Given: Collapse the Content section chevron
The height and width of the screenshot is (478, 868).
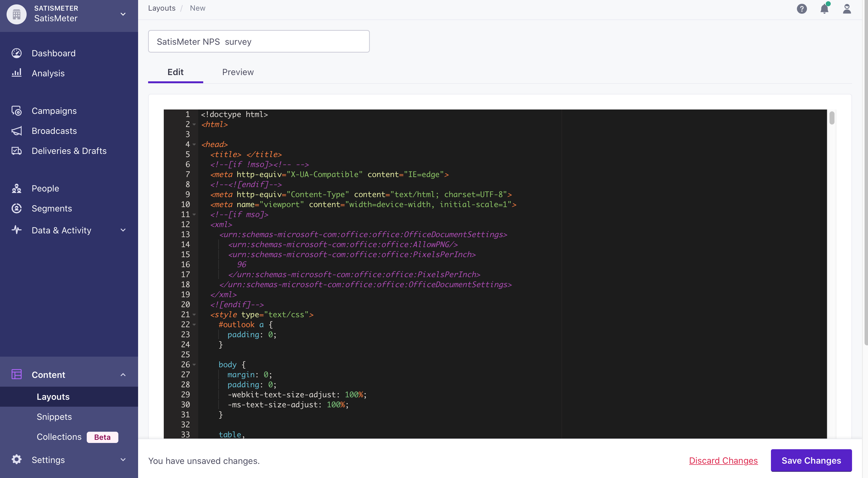Looking at the screenshot, I should [x=123, y=375].
